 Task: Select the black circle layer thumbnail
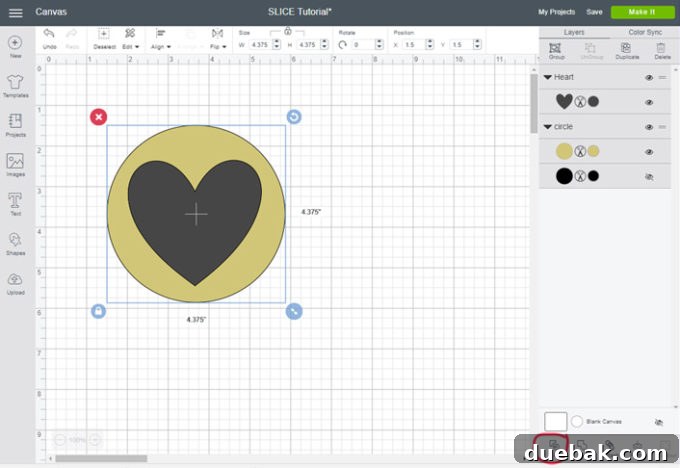pos(564,176)
